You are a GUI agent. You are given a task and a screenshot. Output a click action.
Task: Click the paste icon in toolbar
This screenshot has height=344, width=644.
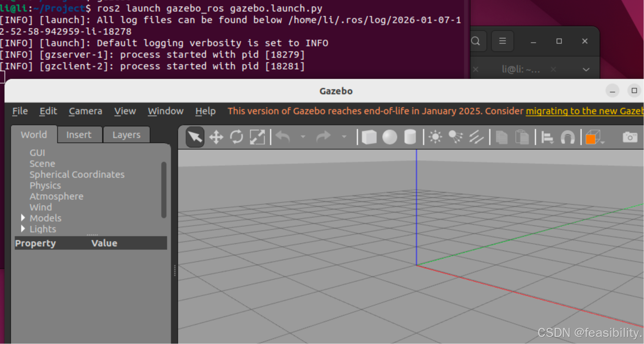[x=522, y=137]
